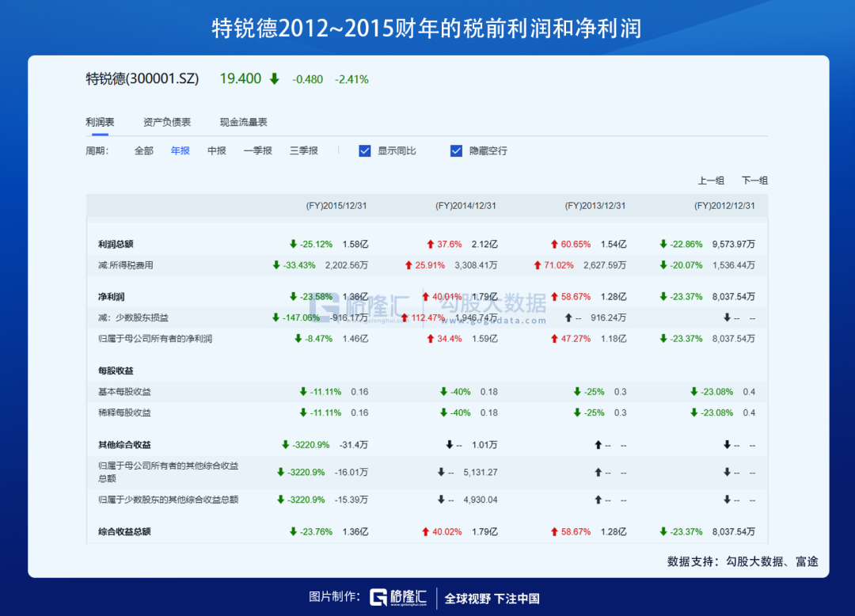The height and width of the screenshot is (616, 855).
Task: Click the red arrow next to 所得税费用 71.02%
Action: point(538,264)
